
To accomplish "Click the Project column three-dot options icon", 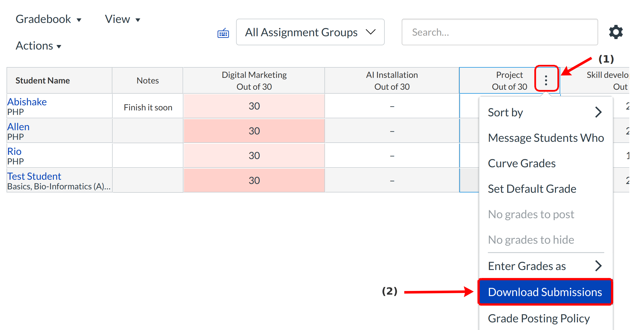I will click(x=546, y=80).
